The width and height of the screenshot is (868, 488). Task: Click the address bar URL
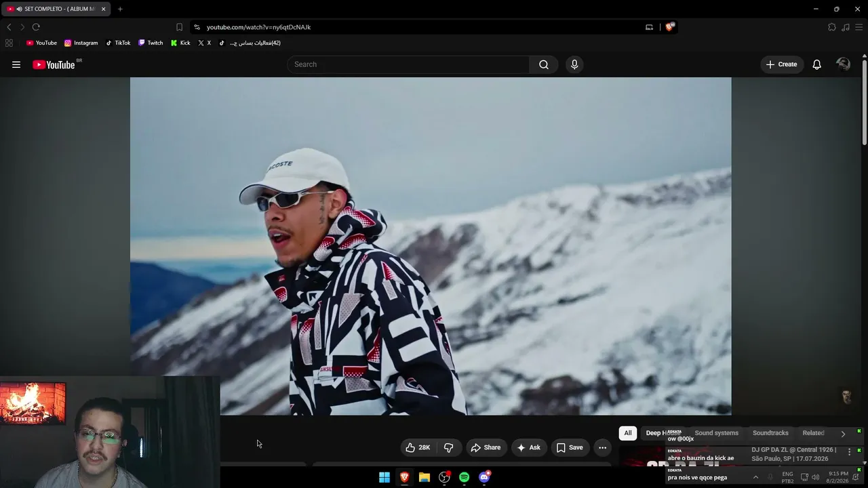258,27
